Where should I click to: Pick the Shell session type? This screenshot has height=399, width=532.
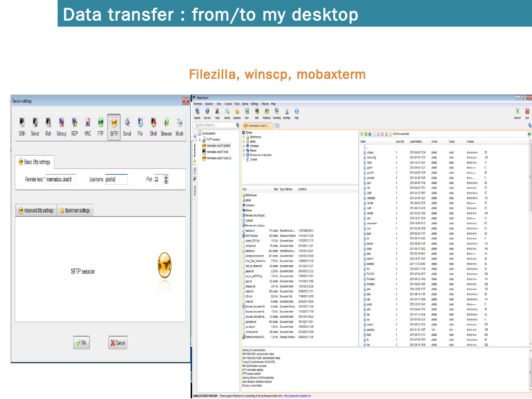pos(153,127)
